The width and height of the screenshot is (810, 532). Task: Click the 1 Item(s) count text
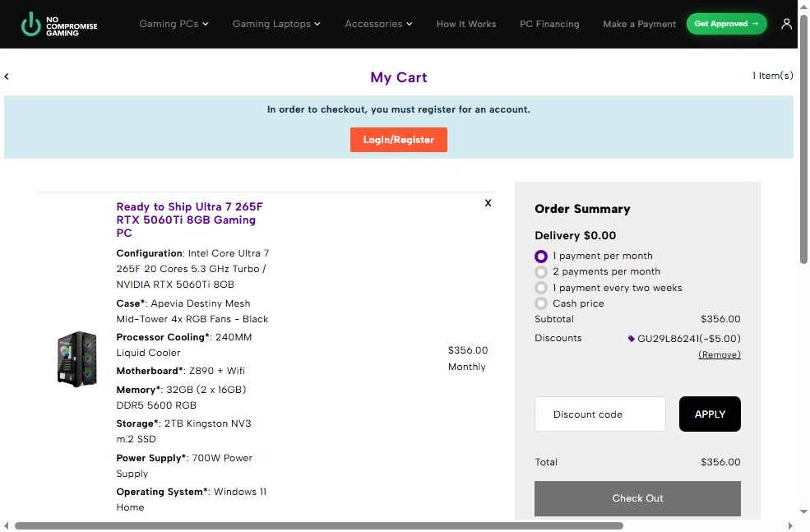click(x=772, y=76)
